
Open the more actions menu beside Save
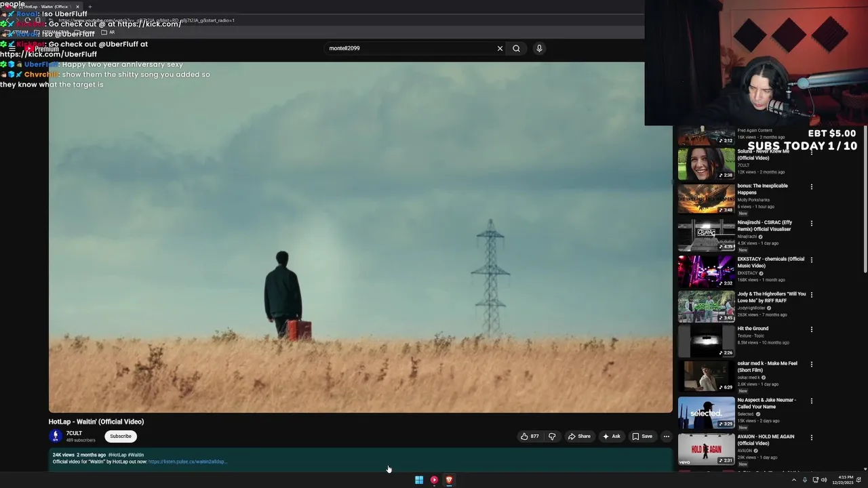667,436
